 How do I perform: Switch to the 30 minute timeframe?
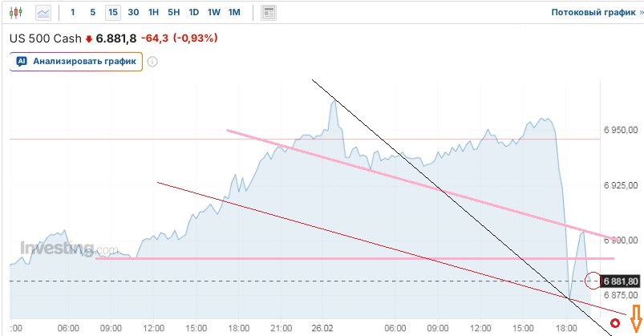[133, 13]
